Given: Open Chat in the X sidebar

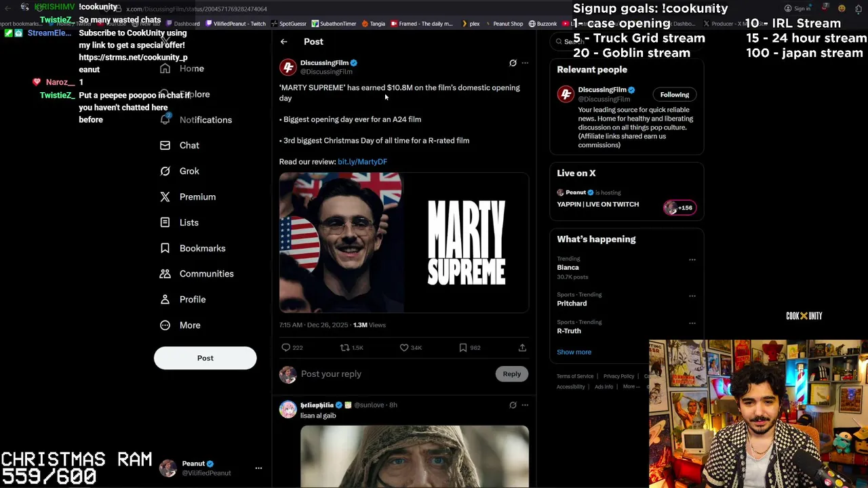Looking at the screenshot, I should (x=180, y=145).
